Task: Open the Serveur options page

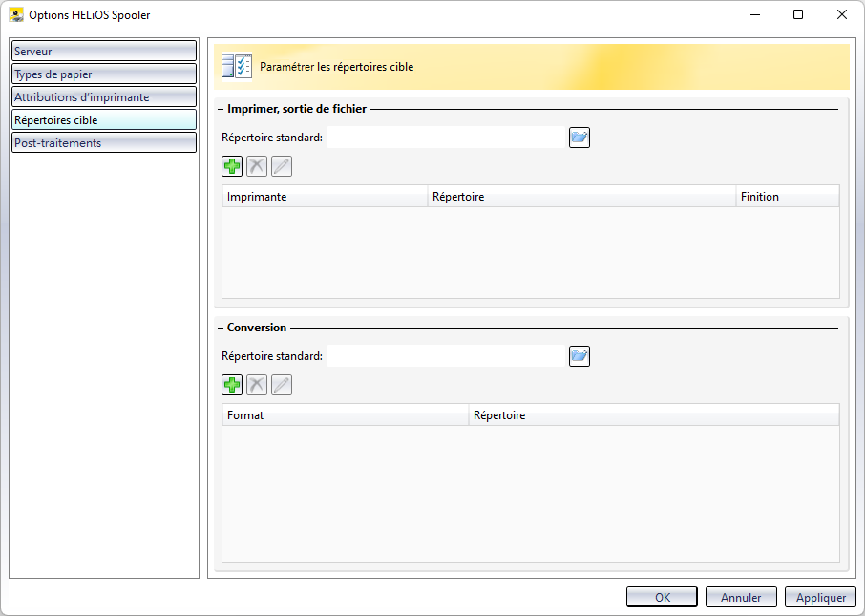Action: click(104, 51)
